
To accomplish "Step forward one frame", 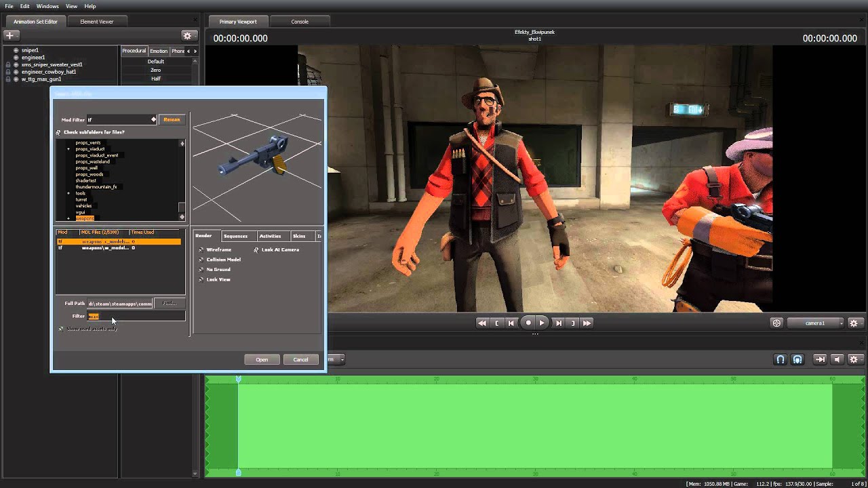I will click(x=558, y=323).
